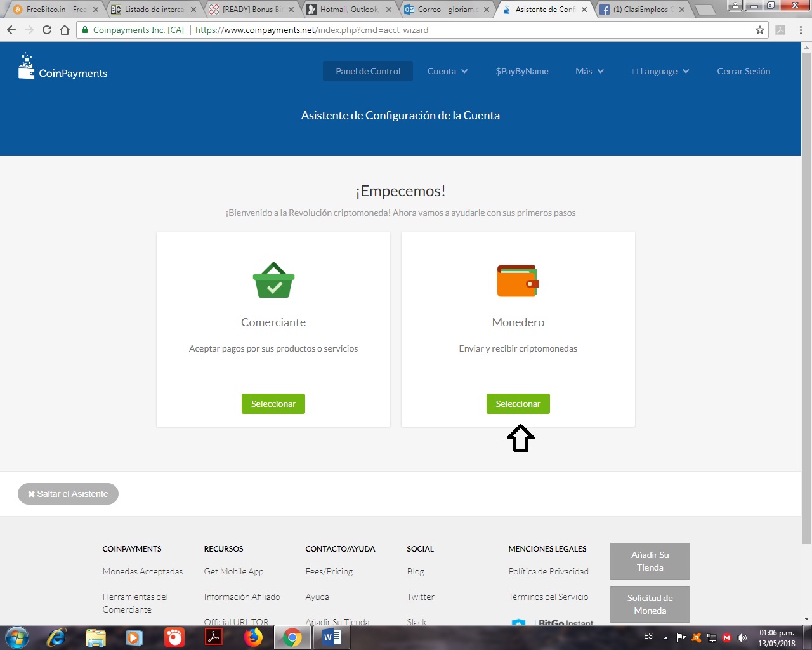Close the FreeBitco.in tab
This screenshot has height=650, width=812.
pyautogui.click(x=96, y=10)
